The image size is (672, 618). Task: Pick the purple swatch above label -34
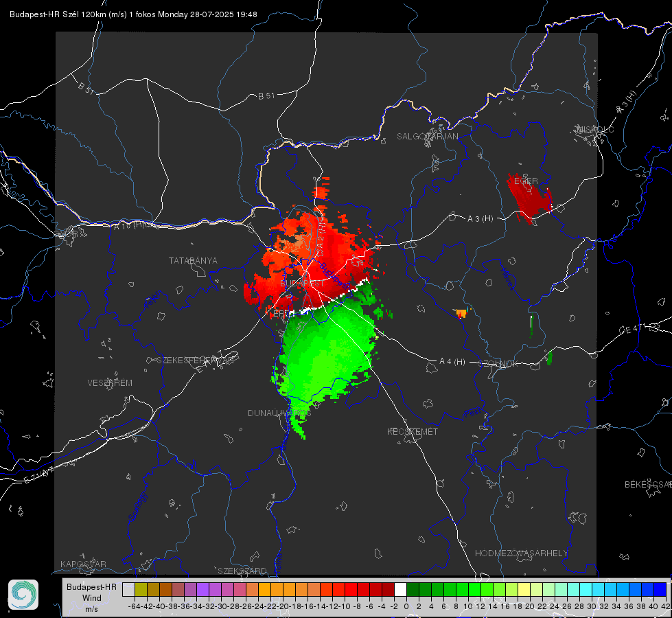(202, 589)
